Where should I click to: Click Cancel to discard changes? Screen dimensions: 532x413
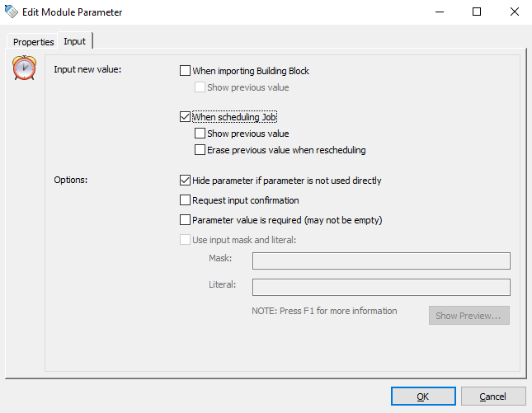click(x=493, y=397)
